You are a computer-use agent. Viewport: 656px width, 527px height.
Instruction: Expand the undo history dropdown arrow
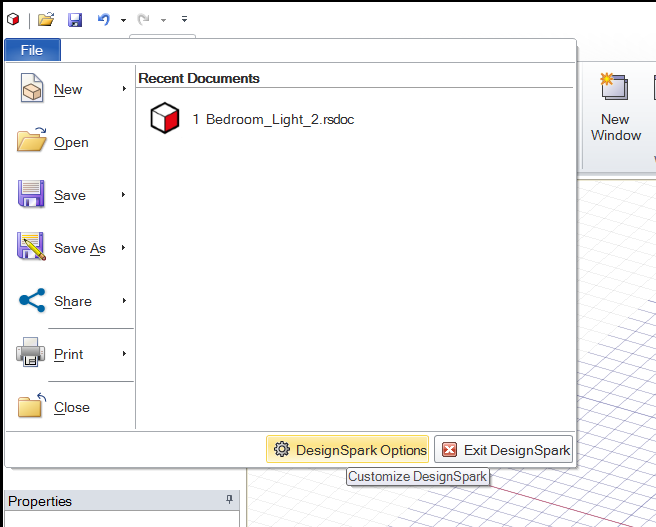(x=123, y=20)
